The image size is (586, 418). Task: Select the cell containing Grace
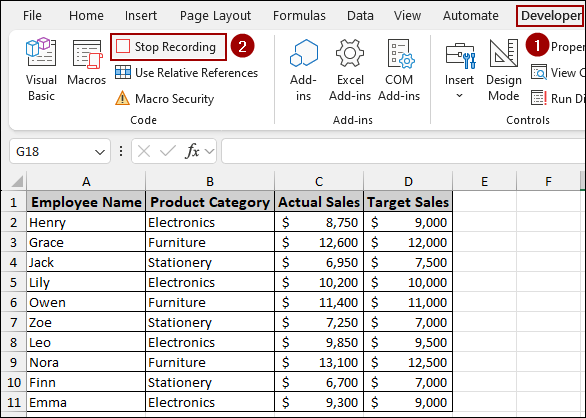(86, 242)
